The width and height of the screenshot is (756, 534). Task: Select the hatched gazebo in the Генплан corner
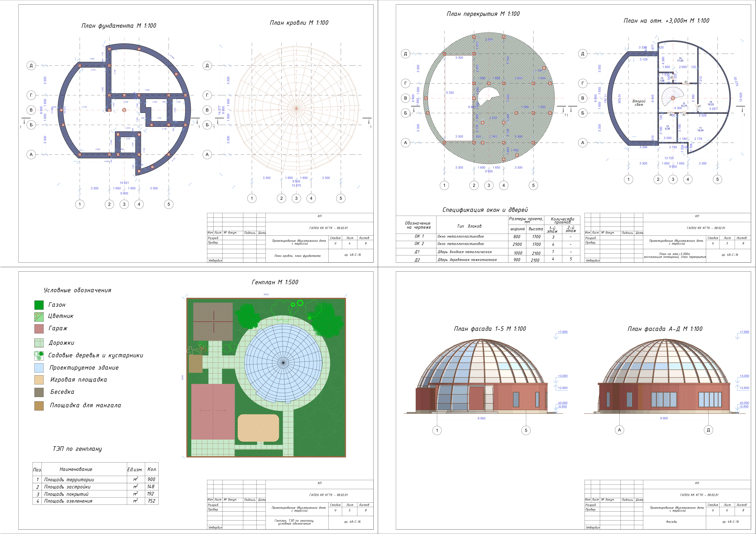pos(213,322)
